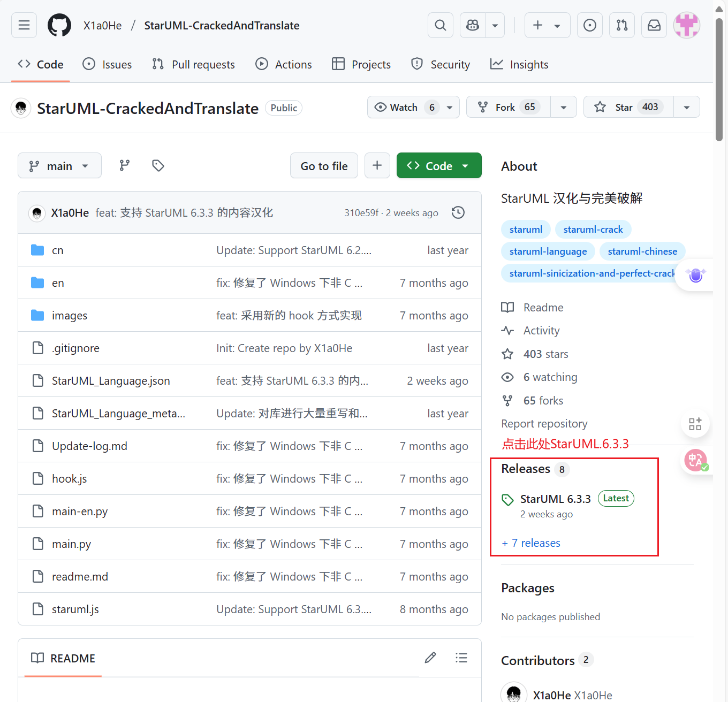Image resolution: width=728 pixels, height=702 pixels.
Task: Open Copilot chat icon in header
Action: [473, 25]
